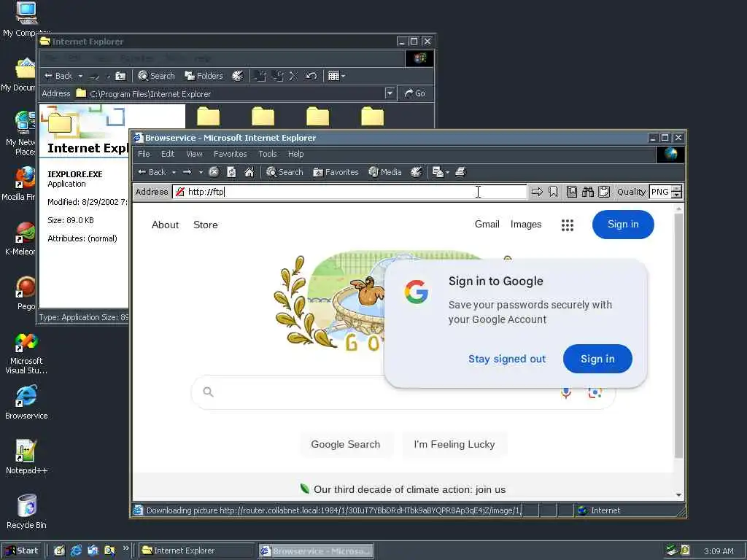This screenshot has width=747, height=560.
Task: Click bookmarks page icon in address toolbar
Action: tap(572, 192)
